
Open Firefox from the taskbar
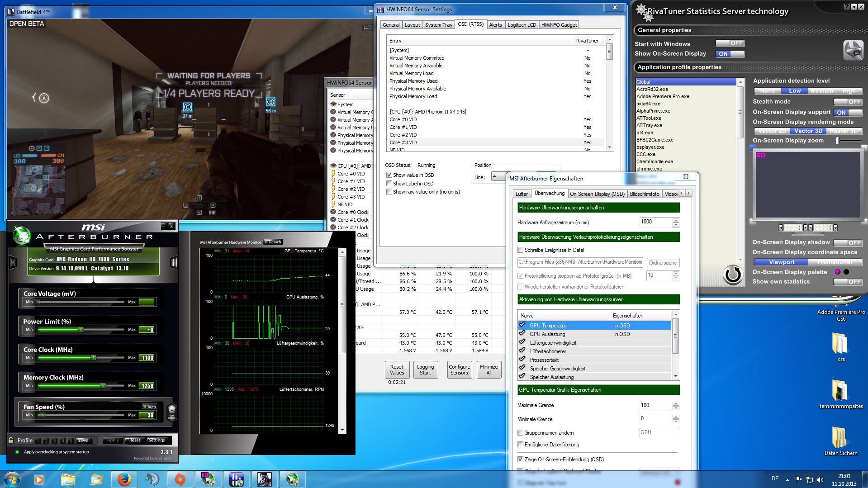124,479
